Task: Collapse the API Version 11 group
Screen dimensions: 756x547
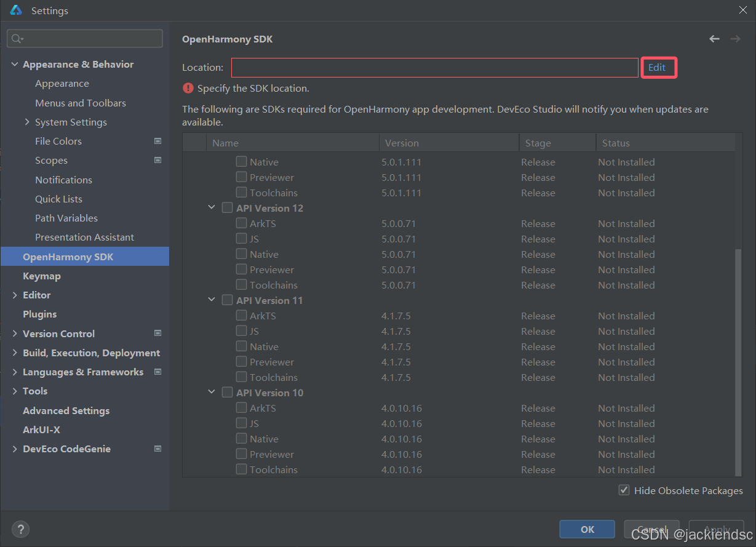Action: coord(212,300)
